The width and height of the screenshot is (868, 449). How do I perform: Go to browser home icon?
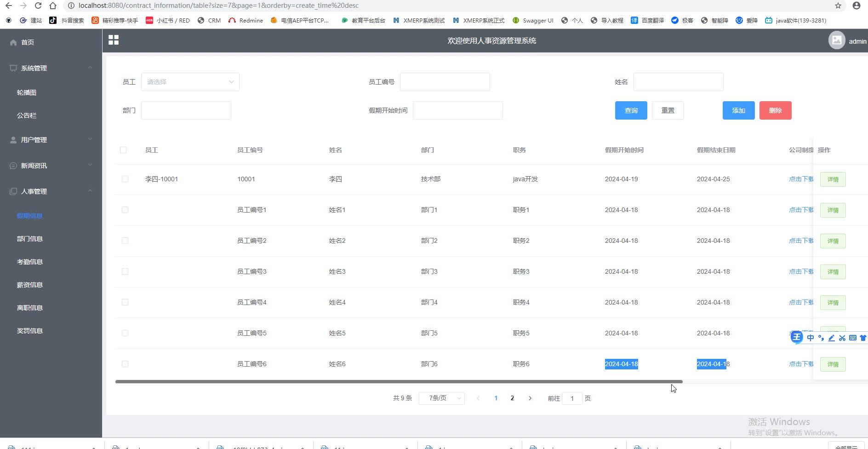(53, 6)
